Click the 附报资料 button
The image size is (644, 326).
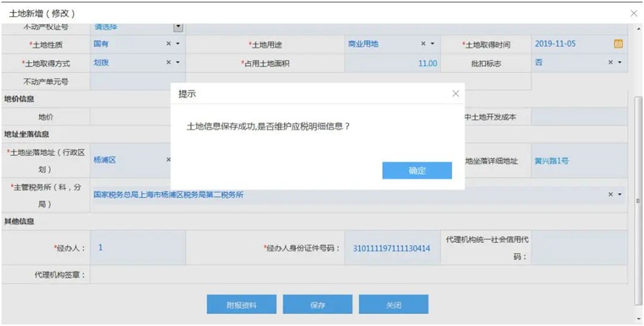pyautogui.click(x=242, y=305)
